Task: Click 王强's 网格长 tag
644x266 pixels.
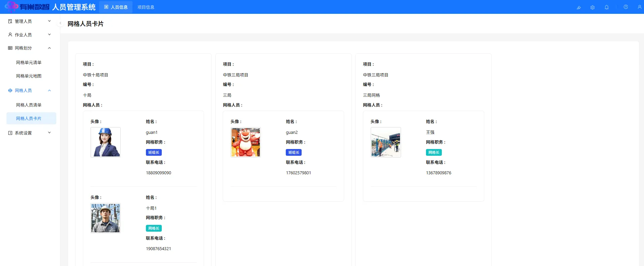Action: pos(434,152)
